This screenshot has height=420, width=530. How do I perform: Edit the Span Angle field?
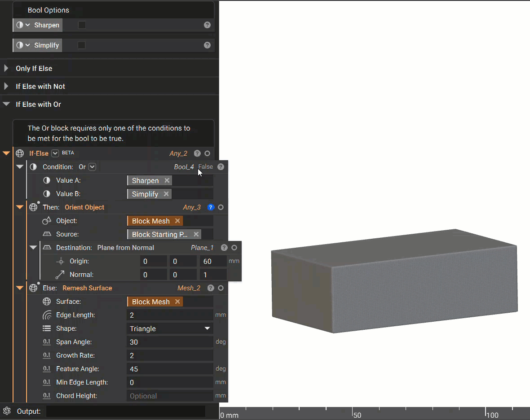[x=170, y=342]
